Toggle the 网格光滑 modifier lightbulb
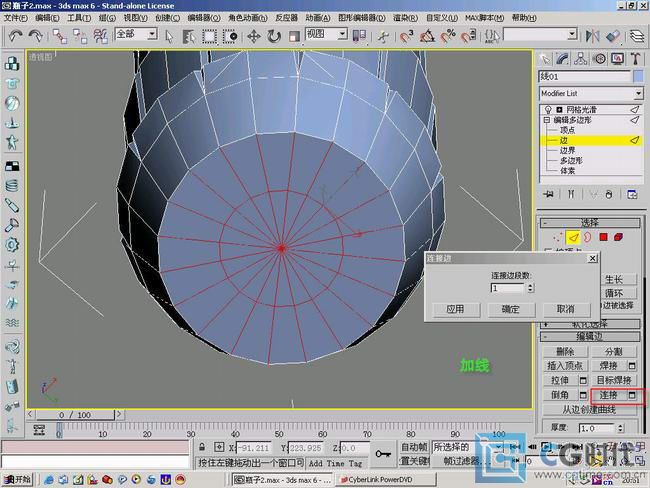Screen dimensions: 650x488 [548, 109]
